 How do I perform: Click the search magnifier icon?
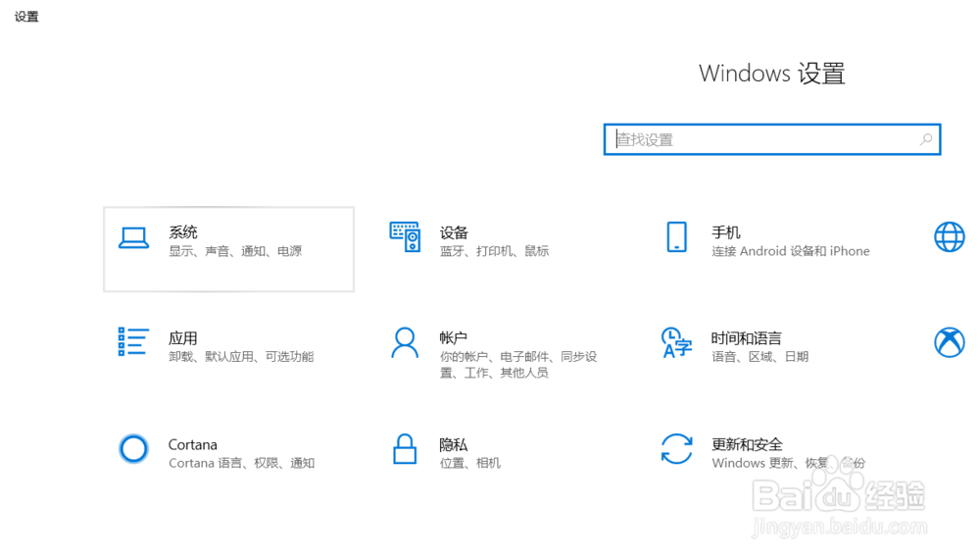coord(926,139)
